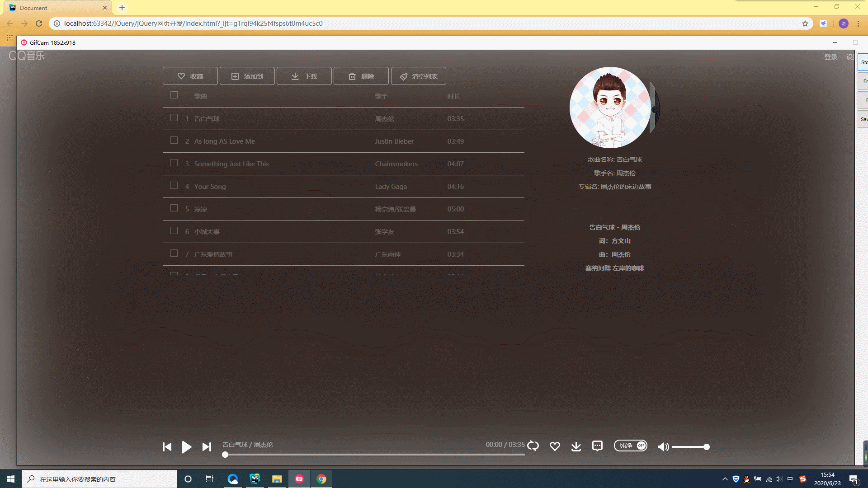Click the 删除 delete button

tap(361, 76)
